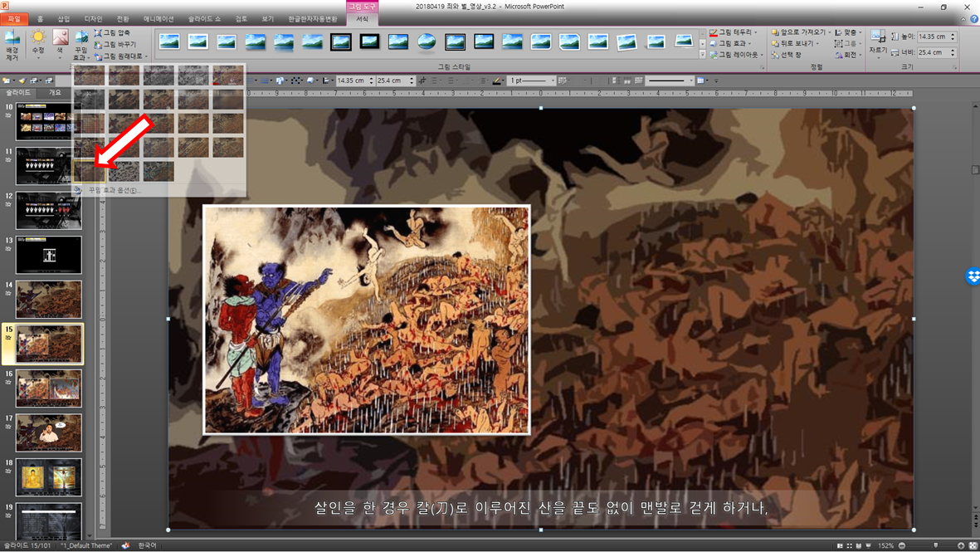Image resolution: width=980 pixels, height=552 pixels.
Task: Open 그림 레이아웃 (picture layout) menu
Action: (735, 55)
